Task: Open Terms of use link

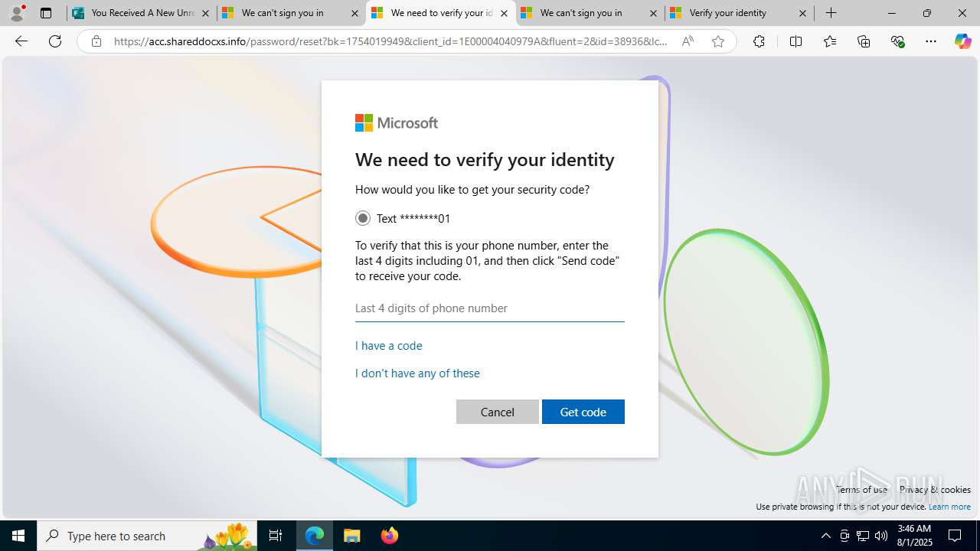Action: coord(861,490)
